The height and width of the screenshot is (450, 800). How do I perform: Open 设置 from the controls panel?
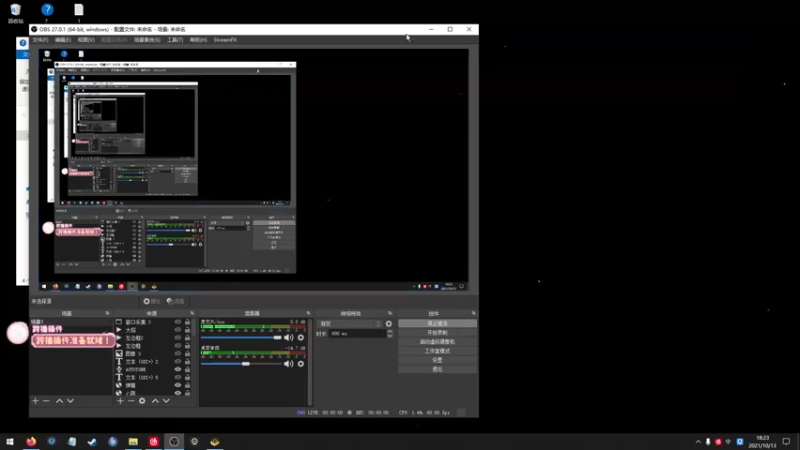click(x=437, y=360)
